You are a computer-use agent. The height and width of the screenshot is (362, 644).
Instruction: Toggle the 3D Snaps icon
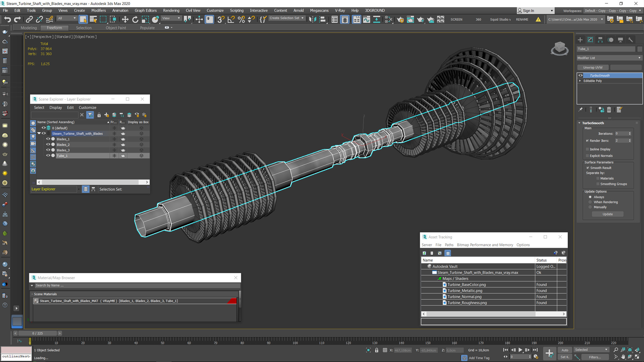pyautogui.click(x=221, y=19)
